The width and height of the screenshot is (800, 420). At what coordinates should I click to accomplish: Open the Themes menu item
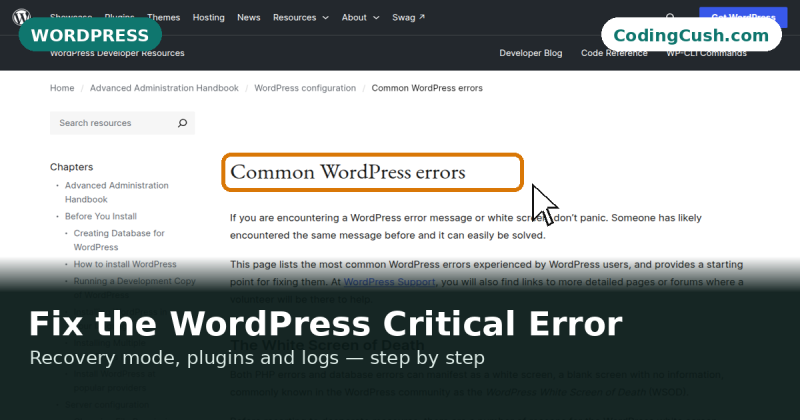[x=163, y=17]
